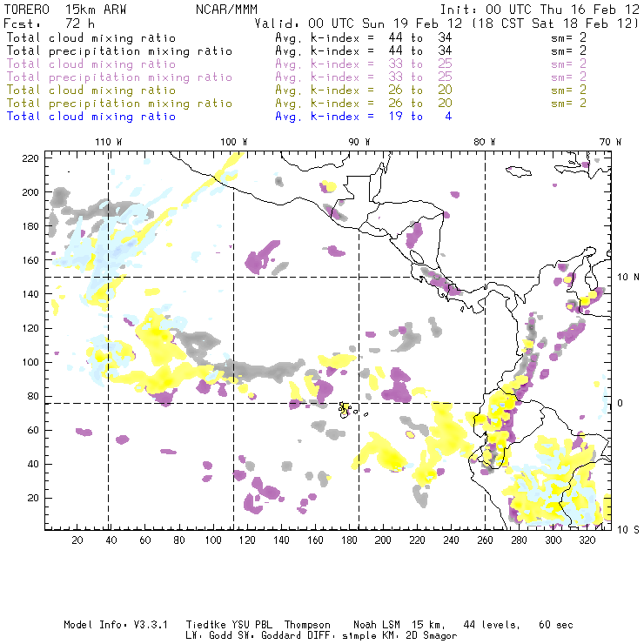The image size is (644, 644).
Task: Click the "Model Info: V3.3.1" footer text
Action: [107, 625]
